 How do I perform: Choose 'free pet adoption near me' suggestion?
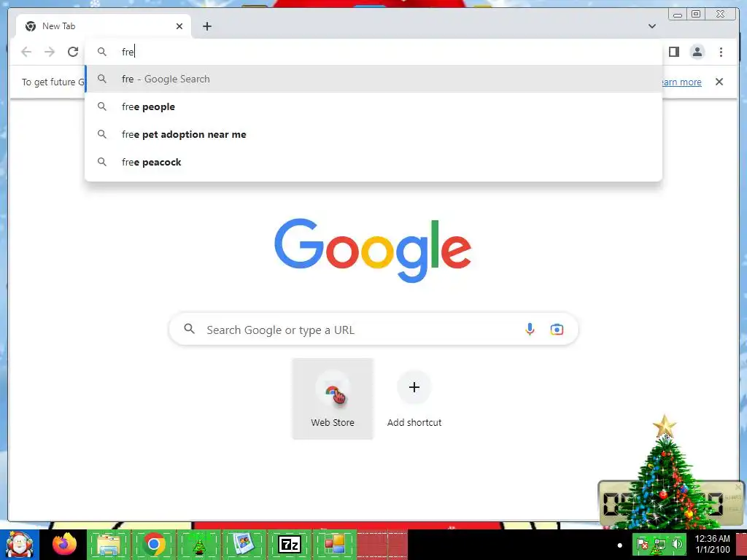click(x=373, y=134)
